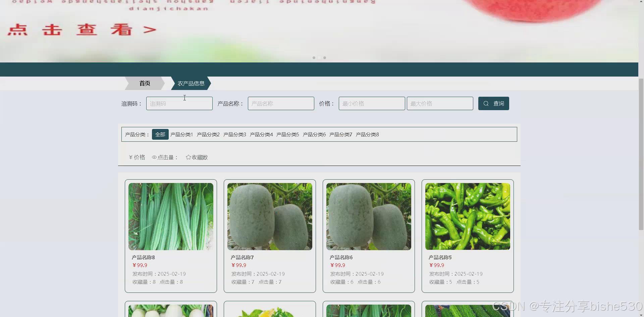Filter by 产品分类1
644x317 pixels.
[181, 134]
